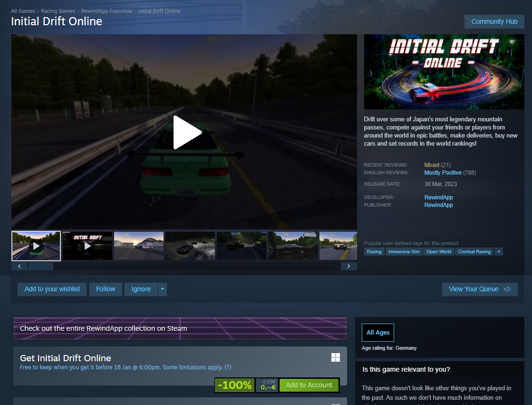Go to All Games breadcrumb
The image size is (532, 405).
click(23, 11)
